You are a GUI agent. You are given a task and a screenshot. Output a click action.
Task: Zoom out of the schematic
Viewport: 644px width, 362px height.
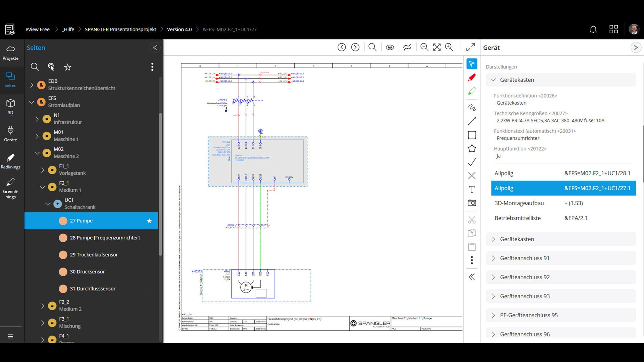tap(424, 47)
